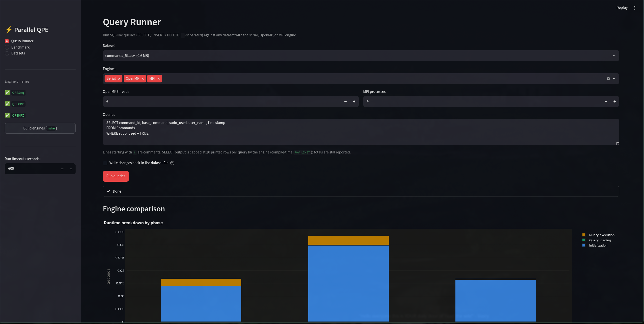Click the MPI processes number field
This screenshot has width=644, height=324.
[x=482, y=101]
